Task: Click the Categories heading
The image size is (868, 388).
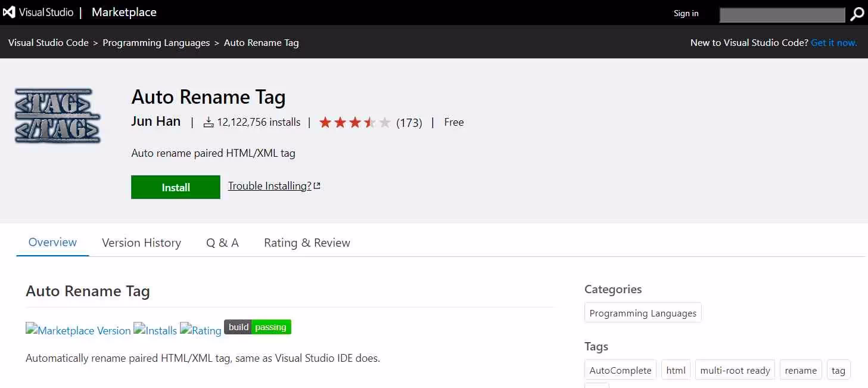Action: pyautogui.click(x=613, y=289)
